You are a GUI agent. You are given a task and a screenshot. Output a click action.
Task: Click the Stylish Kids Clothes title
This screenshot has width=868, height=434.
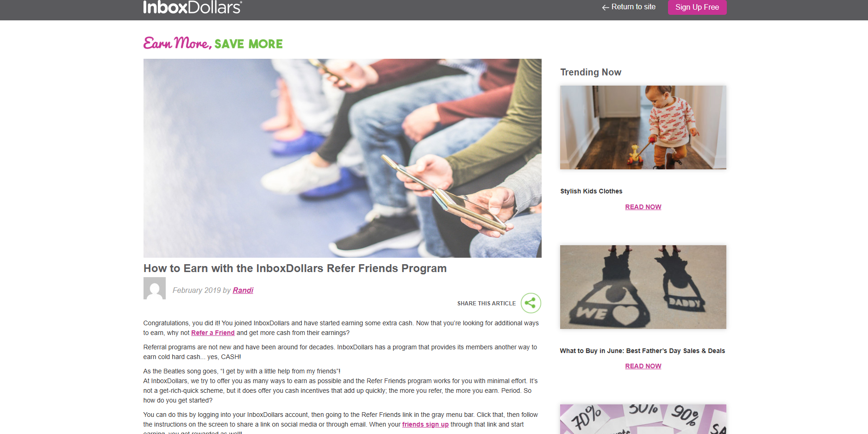coord(591,191)
